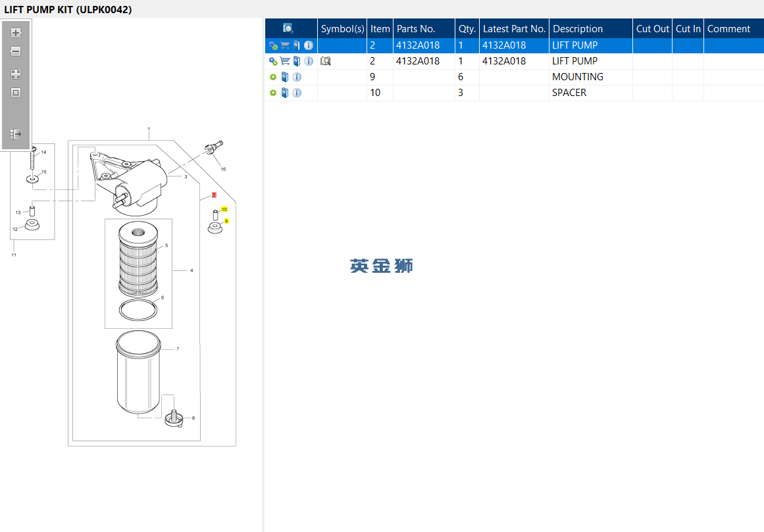Screen dimensions: 764x532
Task: Click yellow callout 10 in diagram
Action: (224, 209)
